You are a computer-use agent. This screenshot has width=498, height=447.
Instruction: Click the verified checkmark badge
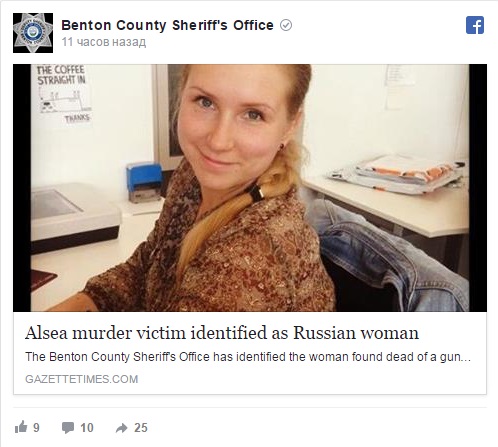(x=286, y=25)
